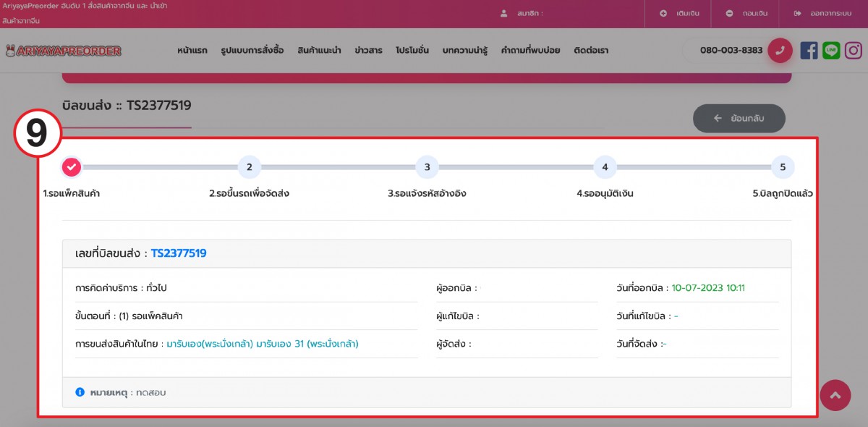Open the Facebook page icon

tap(809, 51)
